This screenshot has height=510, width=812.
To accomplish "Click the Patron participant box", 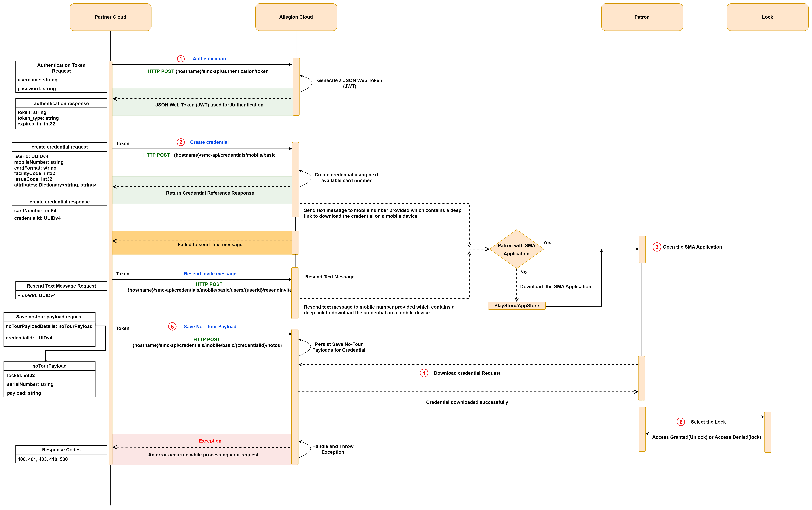I will click(642, 17).
